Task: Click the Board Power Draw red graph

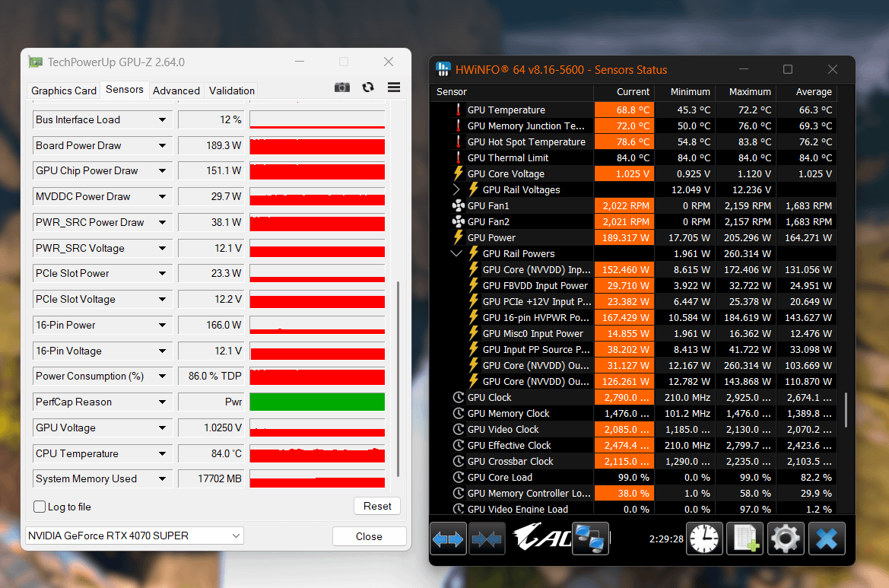Action: 318,146
